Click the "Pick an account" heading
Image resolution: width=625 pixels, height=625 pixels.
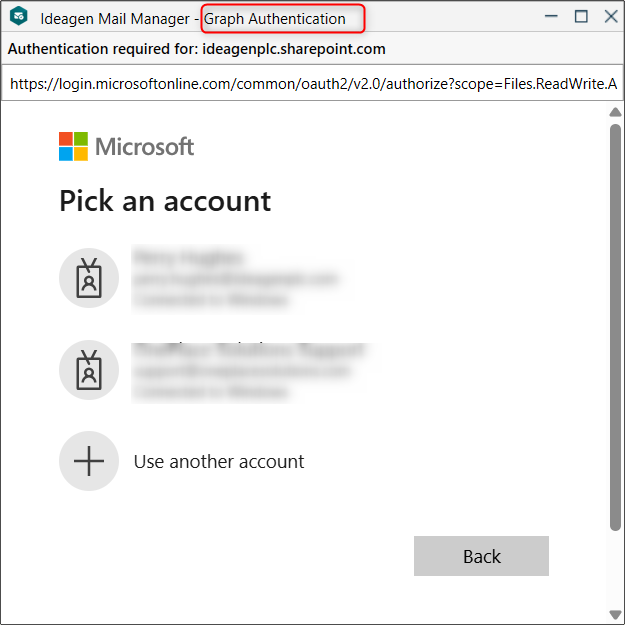[x=165, y=201]
